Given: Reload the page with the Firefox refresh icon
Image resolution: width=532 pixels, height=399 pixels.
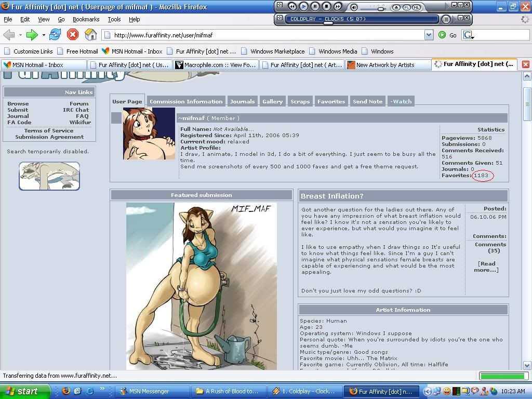Looking at the screenshot, I should (55, 35).
